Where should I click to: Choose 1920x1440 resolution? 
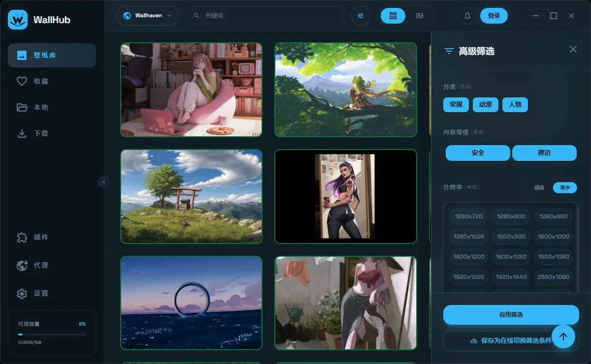[511, 277]
